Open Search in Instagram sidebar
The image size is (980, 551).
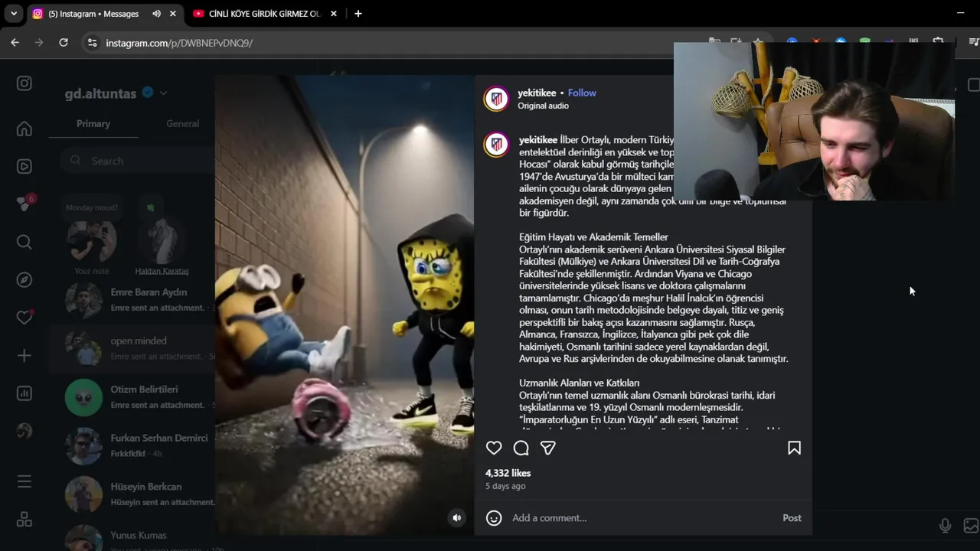pyautogui.click(x=24, y=242)
